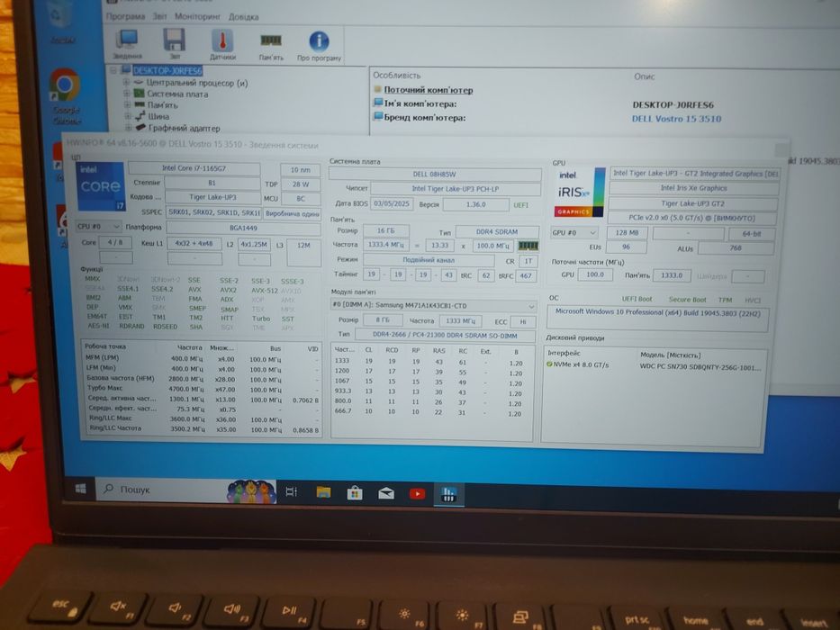The width and height of the screenshot is (840, 630).
Task: Click the BIOS version 1.36.0 field
Action: (475, 204)
